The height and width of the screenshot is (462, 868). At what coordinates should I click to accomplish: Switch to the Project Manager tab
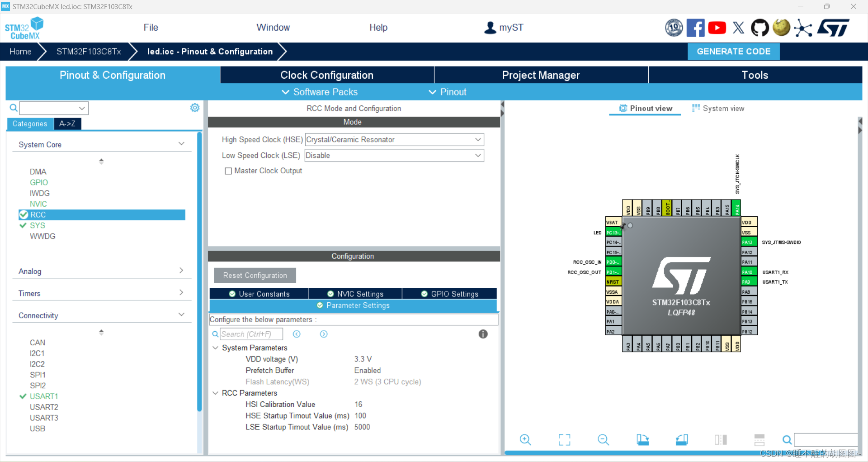(541, 75)
